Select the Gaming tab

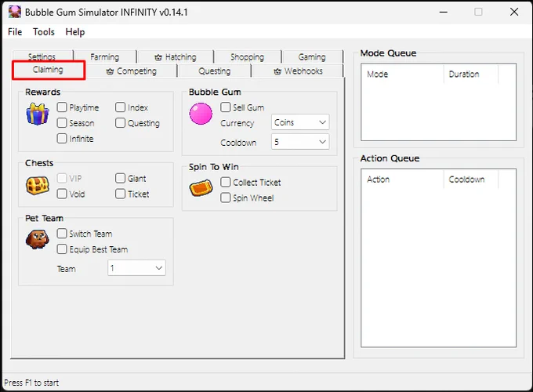pyautogui.click(x=312, y=56)
